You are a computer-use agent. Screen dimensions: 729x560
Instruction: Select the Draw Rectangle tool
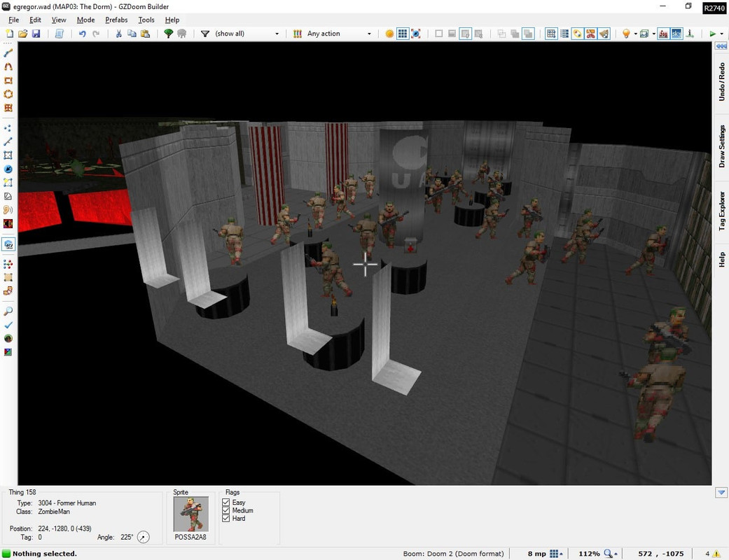coord(8,80)
